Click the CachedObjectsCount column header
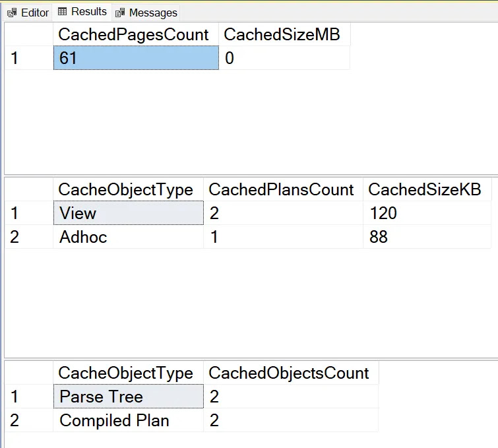Screen dimensions: 498x448 [291, 373]
